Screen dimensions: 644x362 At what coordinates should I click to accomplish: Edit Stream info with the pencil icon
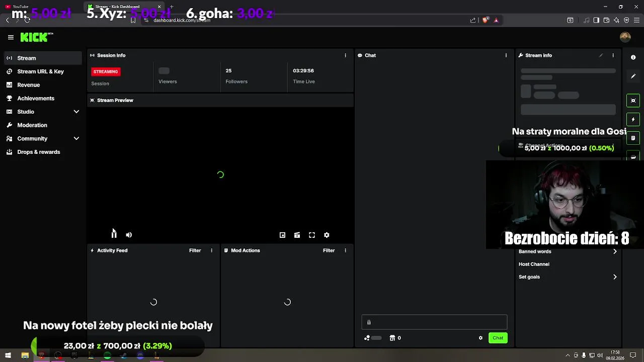[601, 55]
